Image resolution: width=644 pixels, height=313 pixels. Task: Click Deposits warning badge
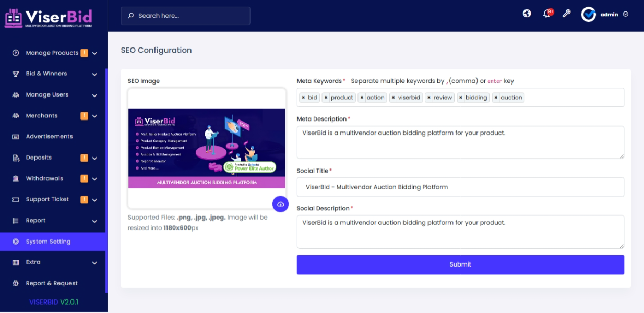pyautogui.click(x=84, y=158)
